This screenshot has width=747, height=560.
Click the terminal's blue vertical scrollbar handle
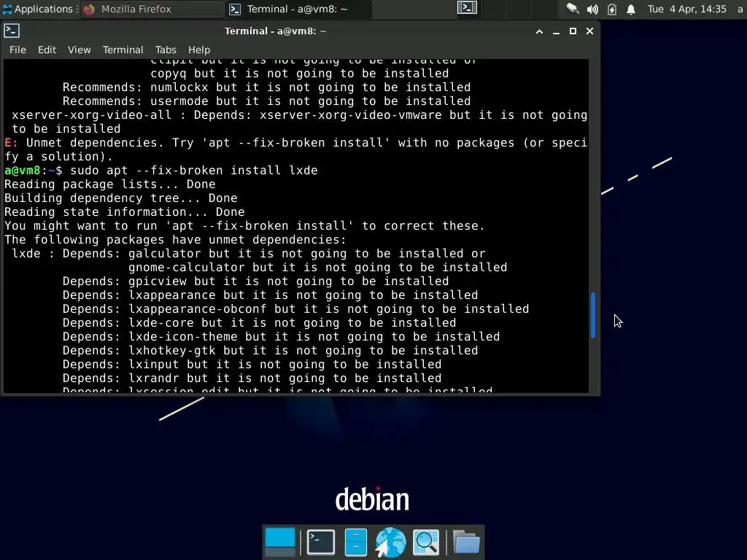tap(593, 315)
